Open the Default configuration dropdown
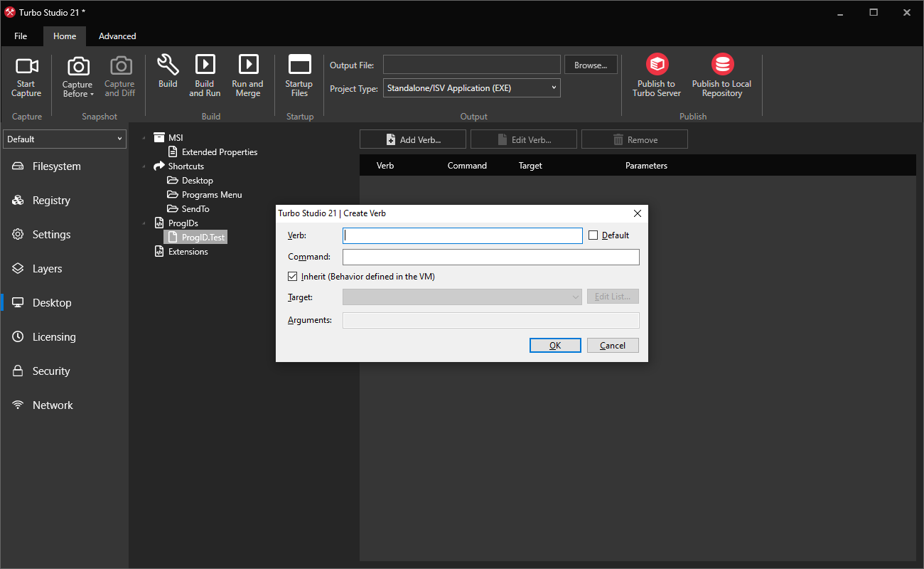This screenshot has height=569, width=924. click(x=65, y=139)
